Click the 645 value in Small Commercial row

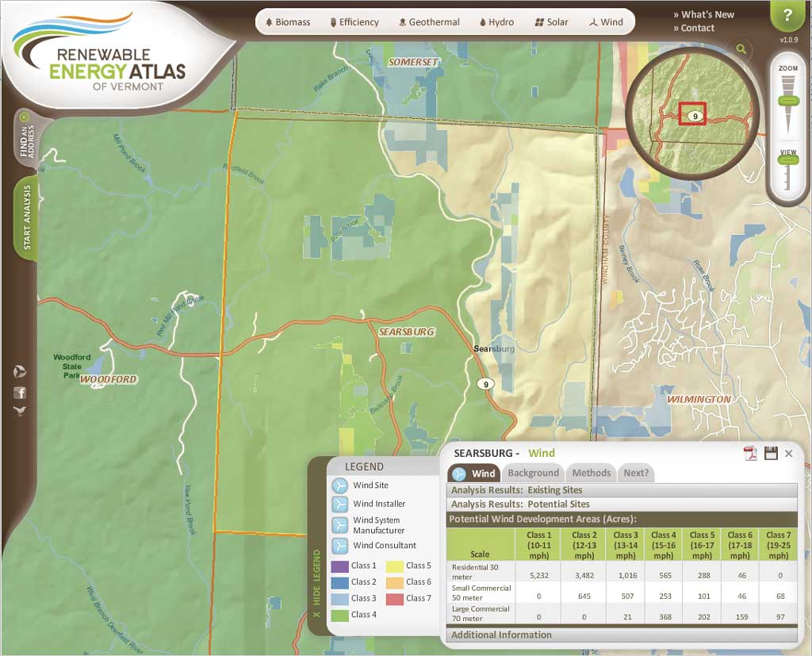[584, 597]
